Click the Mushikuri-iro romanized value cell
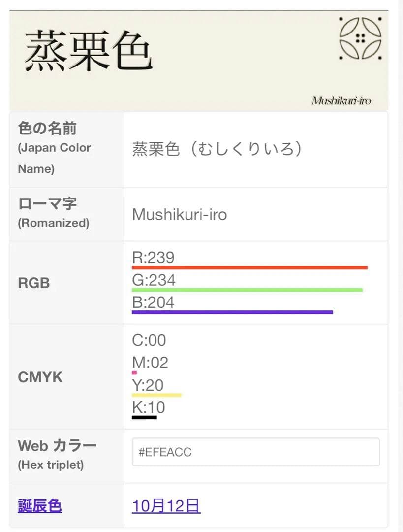 [179, 214]
